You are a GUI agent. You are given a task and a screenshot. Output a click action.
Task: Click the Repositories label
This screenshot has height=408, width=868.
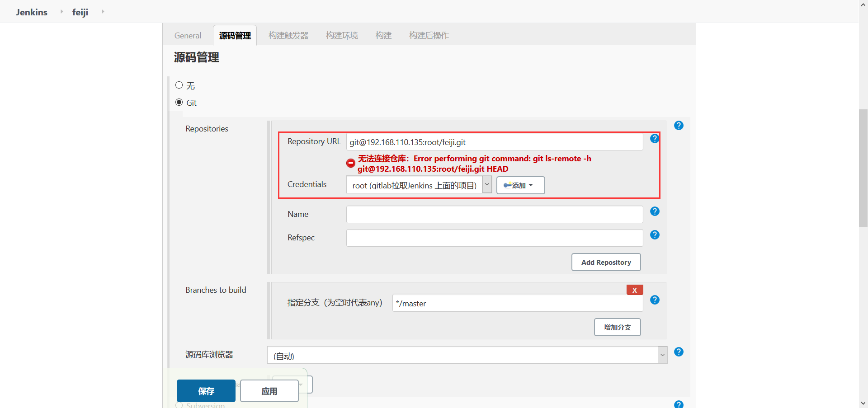tap(207, 129)
